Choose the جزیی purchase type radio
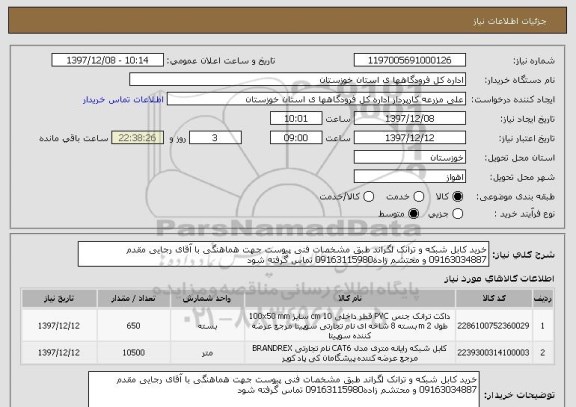Image resolution: width=576 pixels, height=407 pixels. (458, 213)
